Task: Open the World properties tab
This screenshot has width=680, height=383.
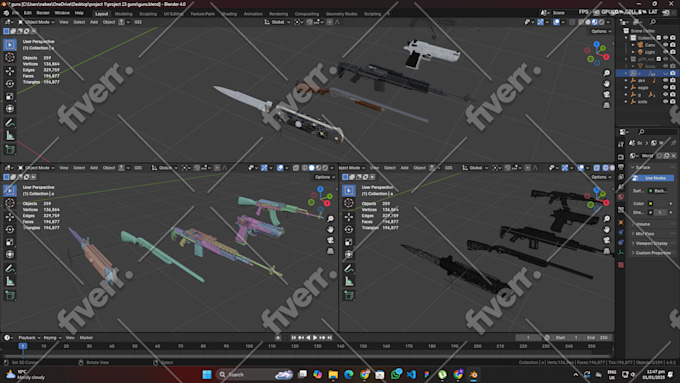Action: (621, 197)
